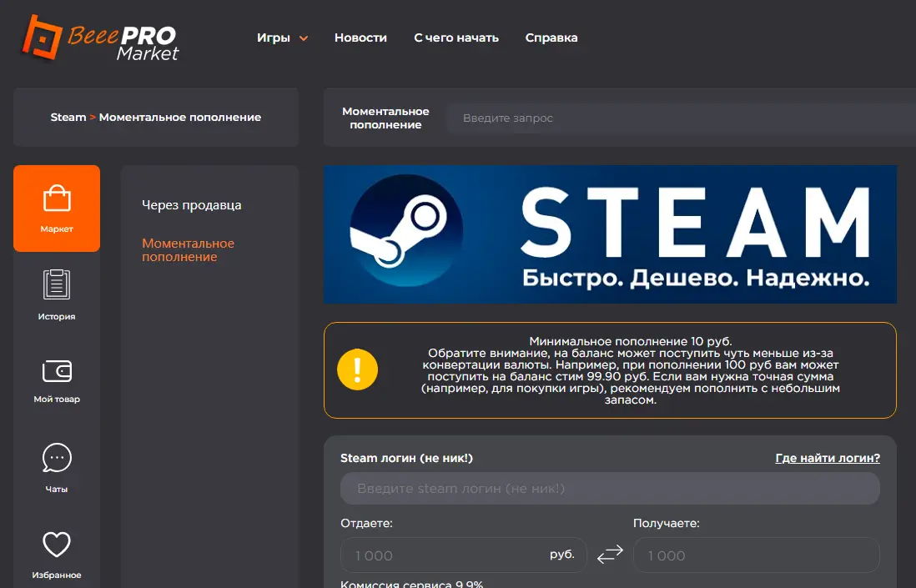Screen dimensions: 916x588
Task: Click the Steam логин (не ник!) label
Action: pos(406,459)
